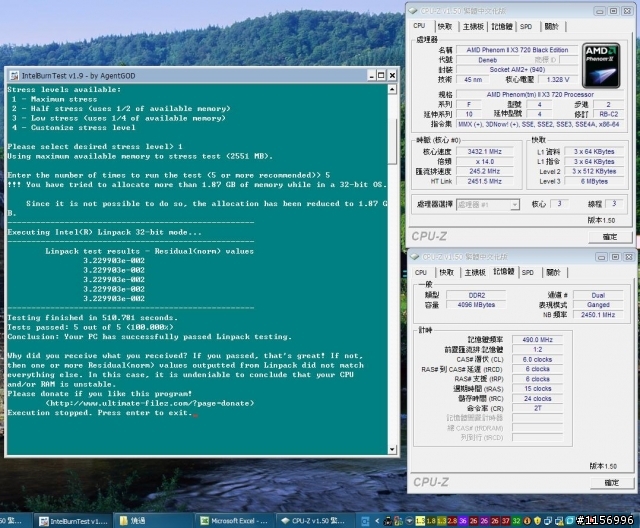Click the Socket AM2+ (940) package field
Screen dimensions: 640x528
tap(517, 70)
